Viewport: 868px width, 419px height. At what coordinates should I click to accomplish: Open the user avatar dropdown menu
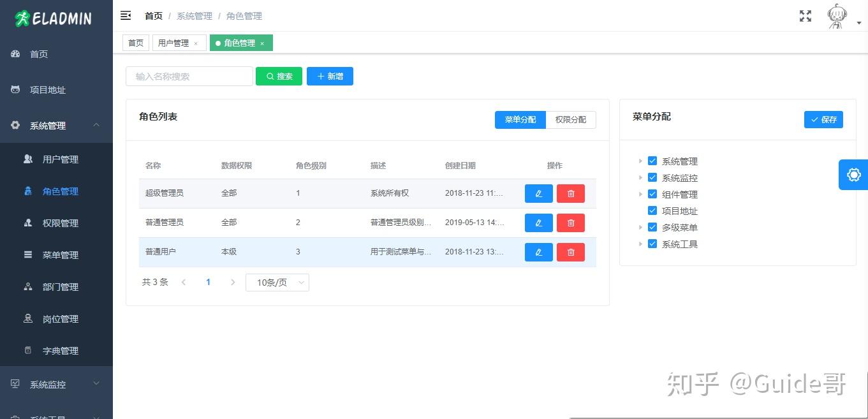pos(836,17)
